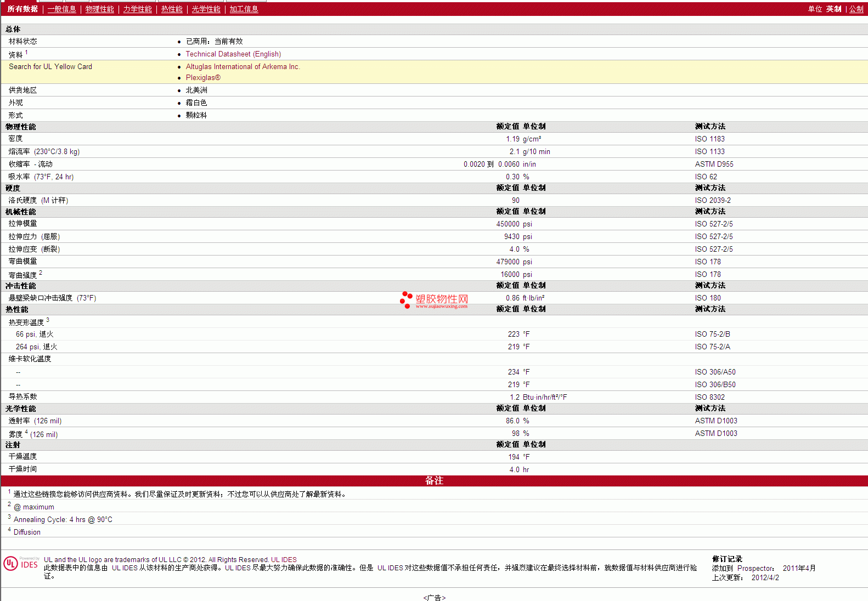Click the UL IDES logo icon
Image resolution: width=868 pixels, height=601 pixels.
[x=21, y=564]
